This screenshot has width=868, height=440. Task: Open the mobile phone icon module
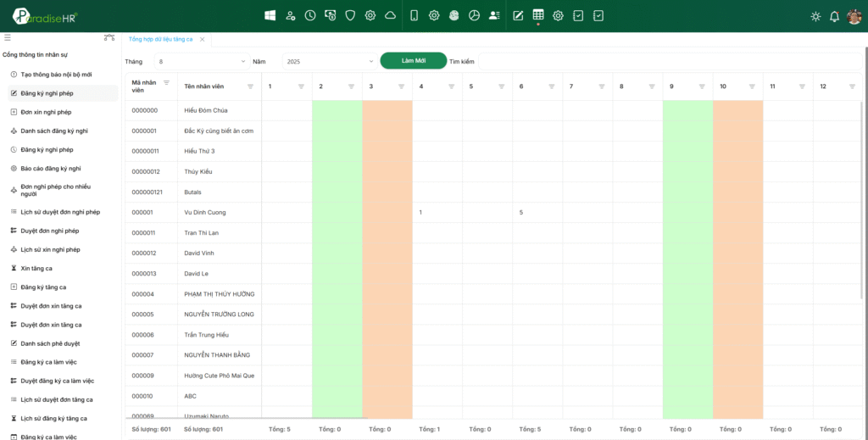[x=414, y=15]
